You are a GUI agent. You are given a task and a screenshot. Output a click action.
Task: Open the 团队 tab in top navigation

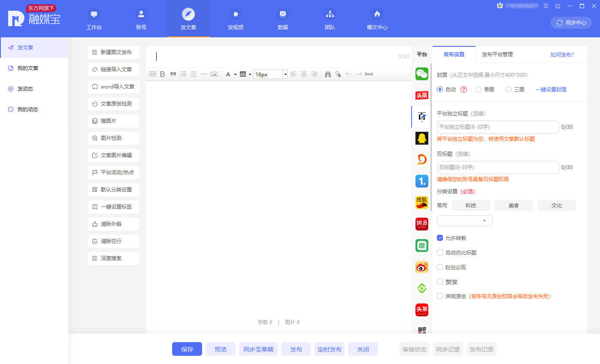[x=330, y=18]
